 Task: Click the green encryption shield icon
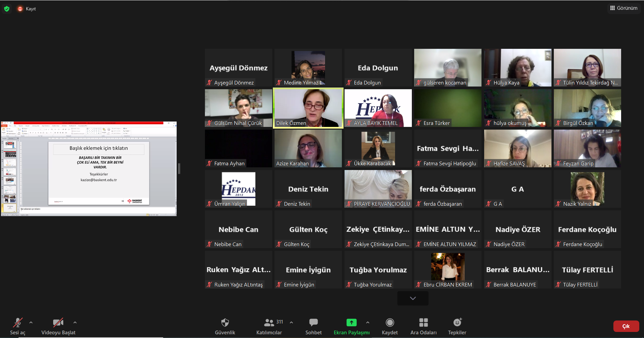pos(7,9)
